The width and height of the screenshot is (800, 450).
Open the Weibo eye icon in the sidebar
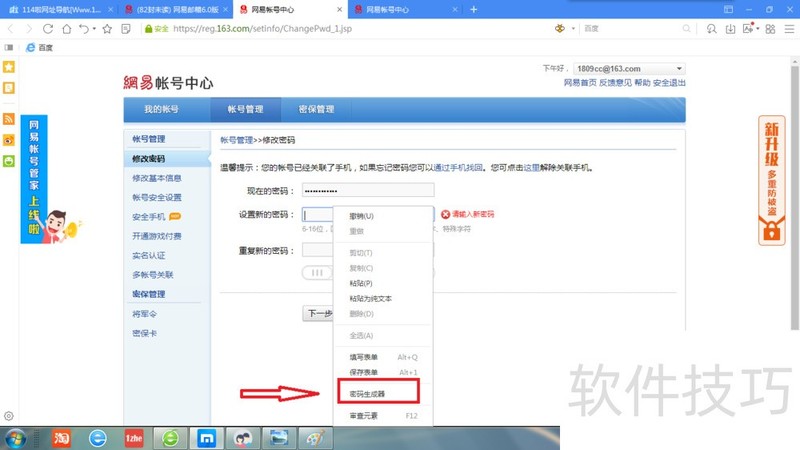(x=9, y=140)
